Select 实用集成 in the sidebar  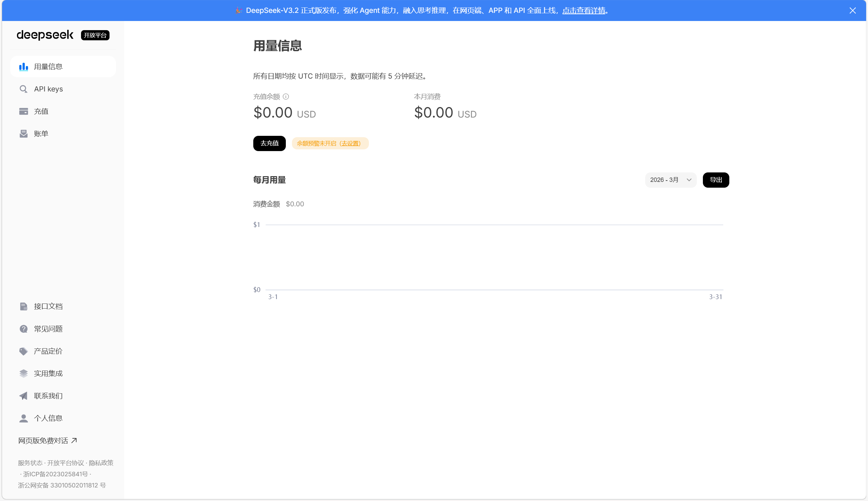point(63,374)
